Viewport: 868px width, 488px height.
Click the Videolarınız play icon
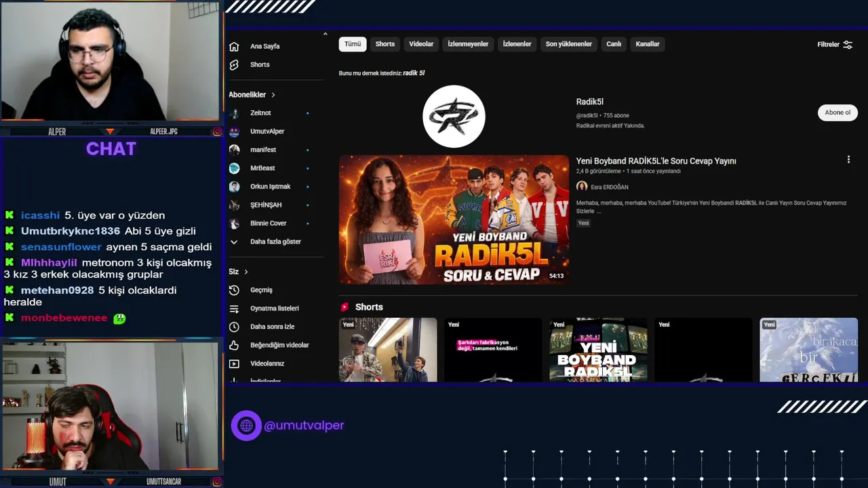(234, 364)
